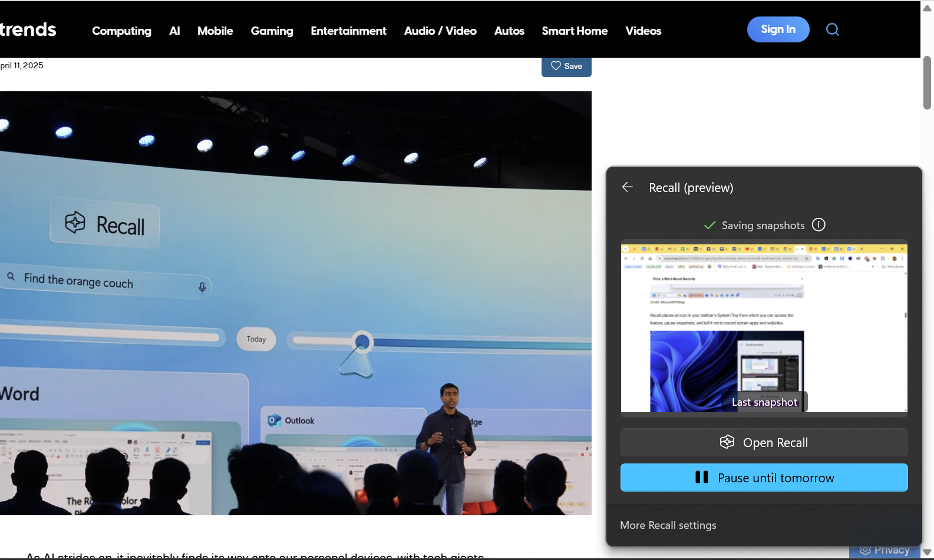
Task: Click the heart icon on Save button
Action: pyautogui.click(x=556, y=66)
